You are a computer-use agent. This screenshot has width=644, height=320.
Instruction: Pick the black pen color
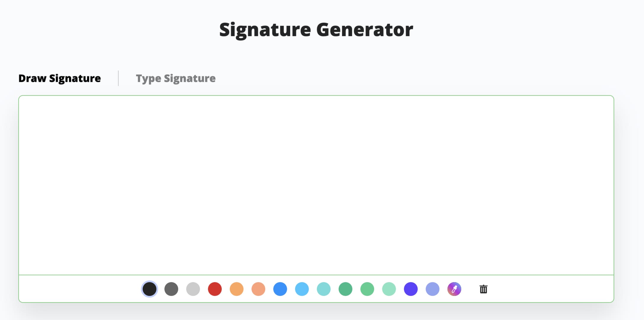(150, 289)
